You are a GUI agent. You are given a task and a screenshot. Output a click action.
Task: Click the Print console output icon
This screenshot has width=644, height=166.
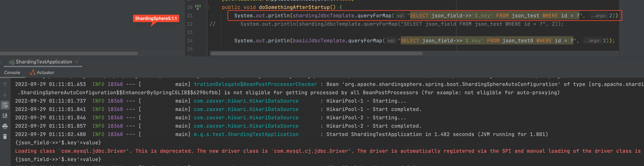coord(5,126)
